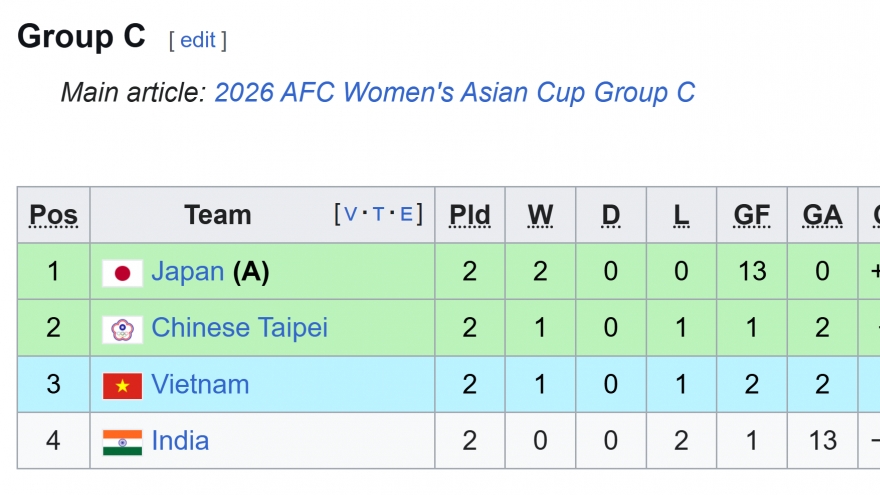Click the GA column header
The width and height of the screenshot is (880, 495).
[x=822, y=215]
